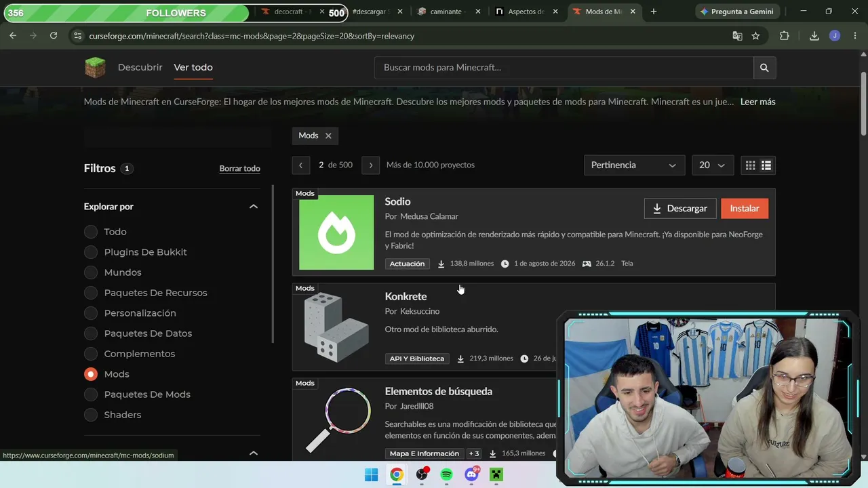This screenshot has width=868, height=488.
Task: Select the Complementos radio option
Action: pyautogui.click(x=91, y=354)
